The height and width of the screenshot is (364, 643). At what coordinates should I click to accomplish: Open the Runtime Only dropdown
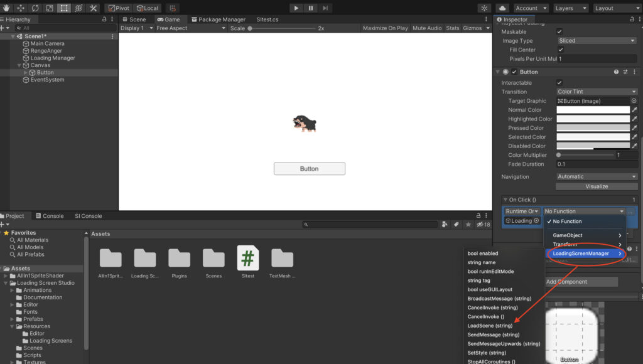pos(522,211)
